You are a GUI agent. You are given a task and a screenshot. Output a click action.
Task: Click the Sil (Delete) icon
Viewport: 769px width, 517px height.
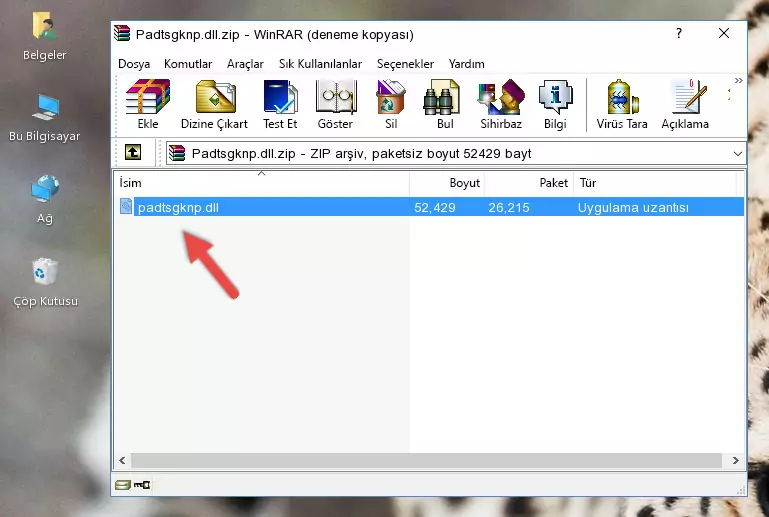tap(391, 104)
